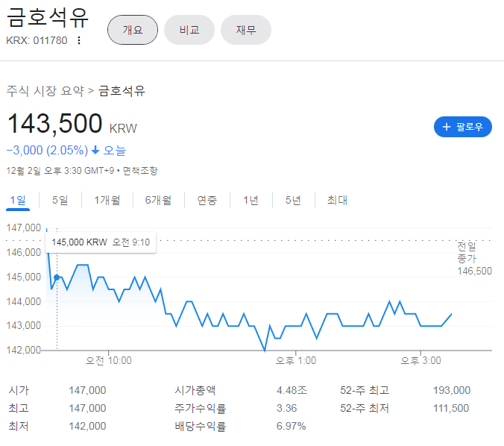
Task: Click the 최고 label
Action: [19, 409]
